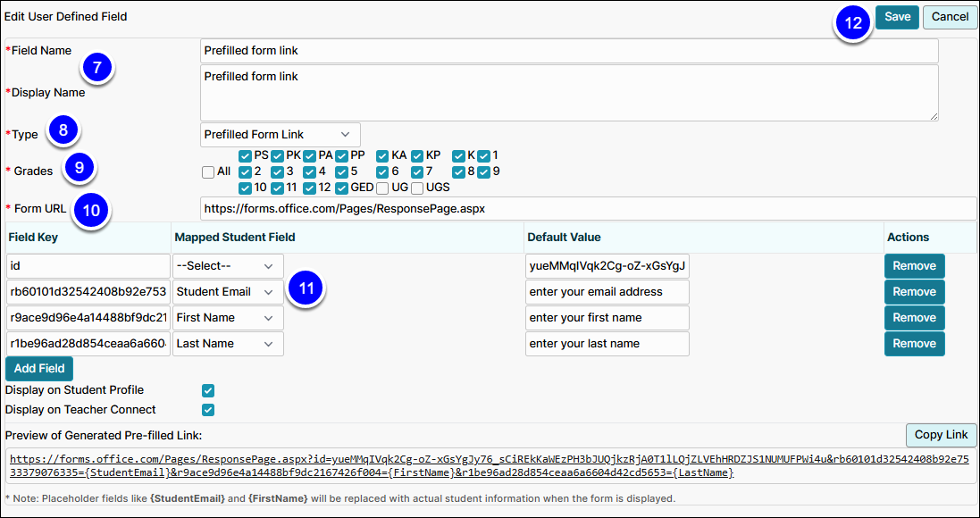
Task: Cancel editing the user defined field
Action: [x=950, y=17]
